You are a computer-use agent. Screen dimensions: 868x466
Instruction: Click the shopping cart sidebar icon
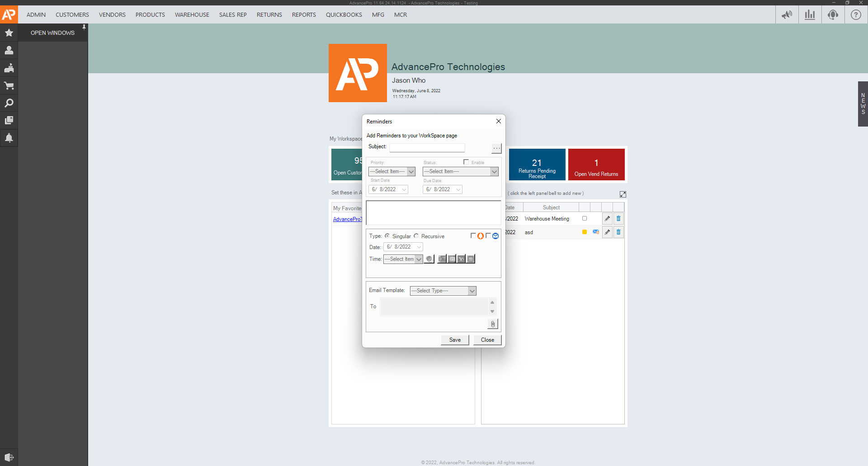coord(9,85)
